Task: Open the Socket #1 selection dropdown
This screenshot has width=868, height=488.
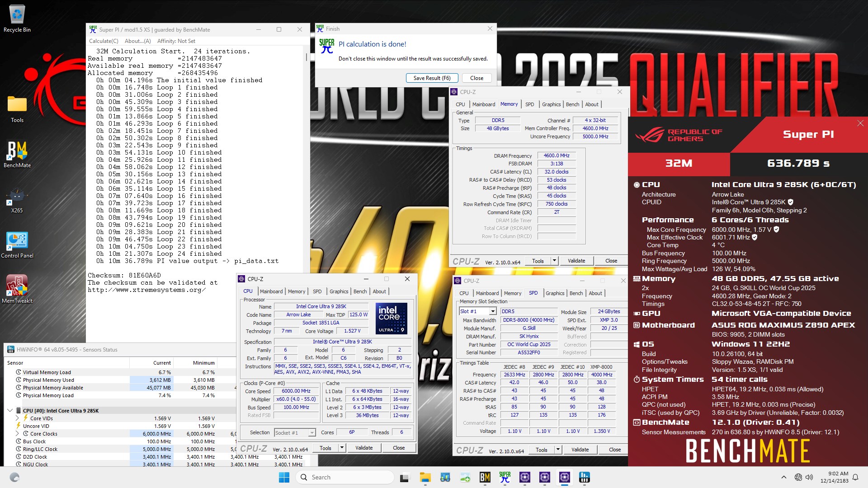Action: [x=312, y=433]
